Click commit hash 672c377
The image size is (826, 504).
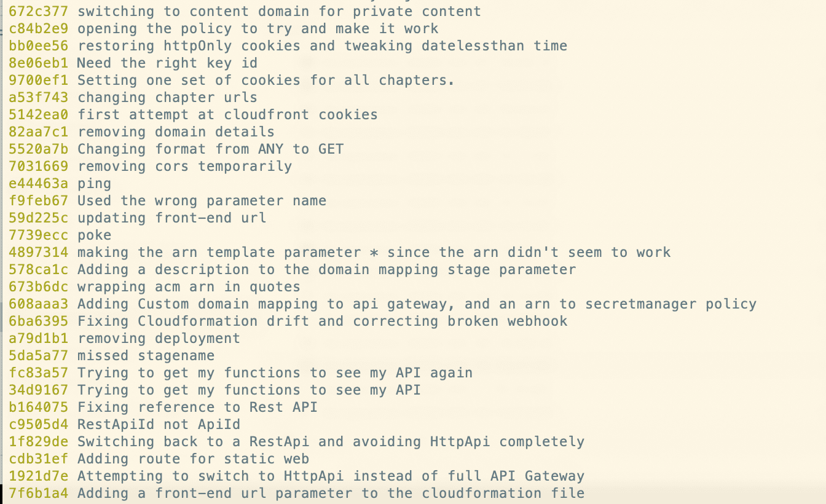pyautogui.click(x=38, y=12)
